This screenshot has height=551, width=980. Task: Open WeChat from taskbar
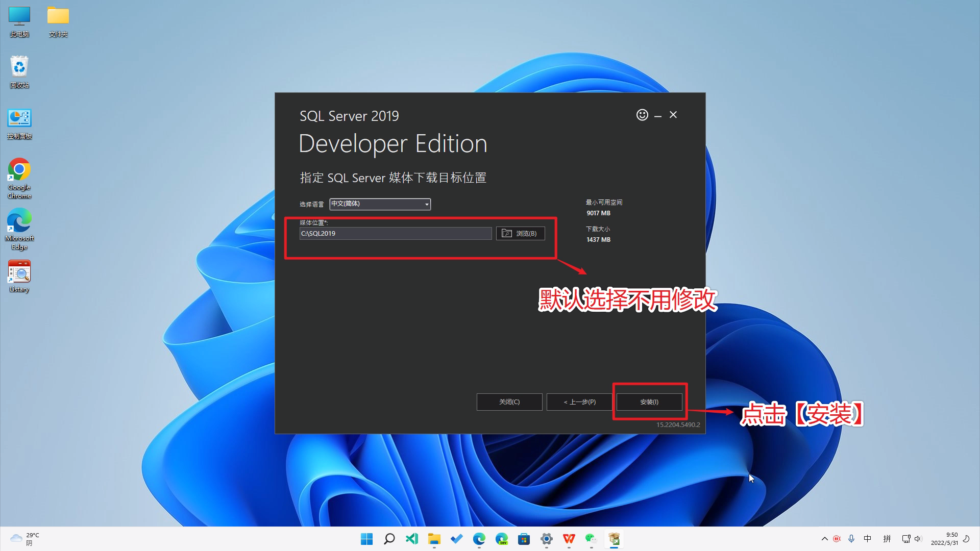pyautogui.click(x=591, y=539)
